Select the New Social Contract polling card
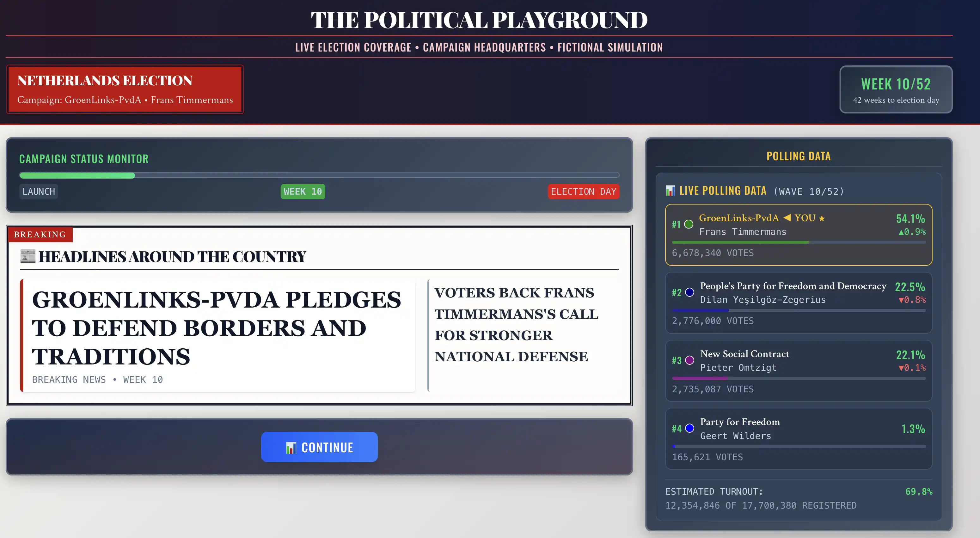The image size is (980, 538). click(799, 371)
